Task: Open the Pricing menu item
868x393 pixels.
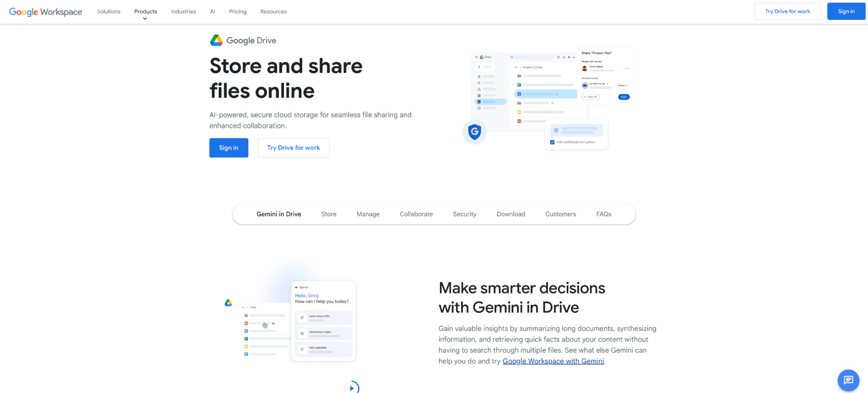Action: [238, 12]
